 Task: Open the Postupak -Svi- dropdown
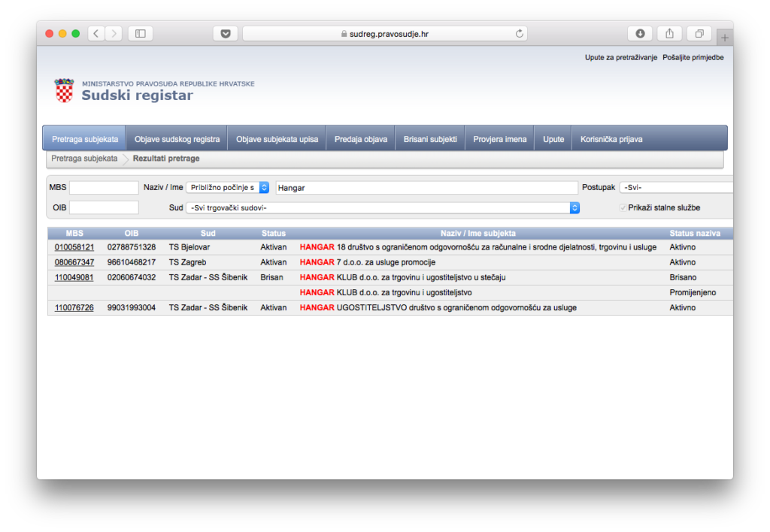point(675,187)
